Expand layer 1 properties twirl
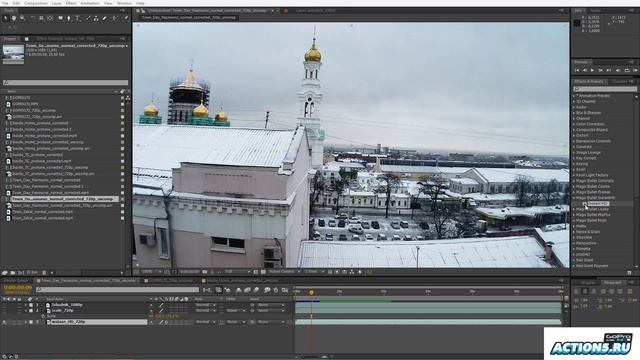 (x=26, y=305)
